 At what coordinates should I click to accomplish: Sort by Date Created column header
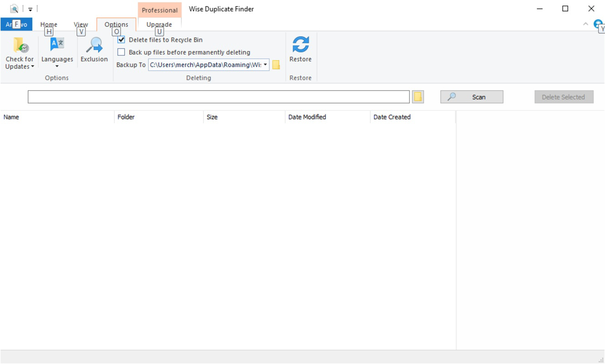(413, 117)
